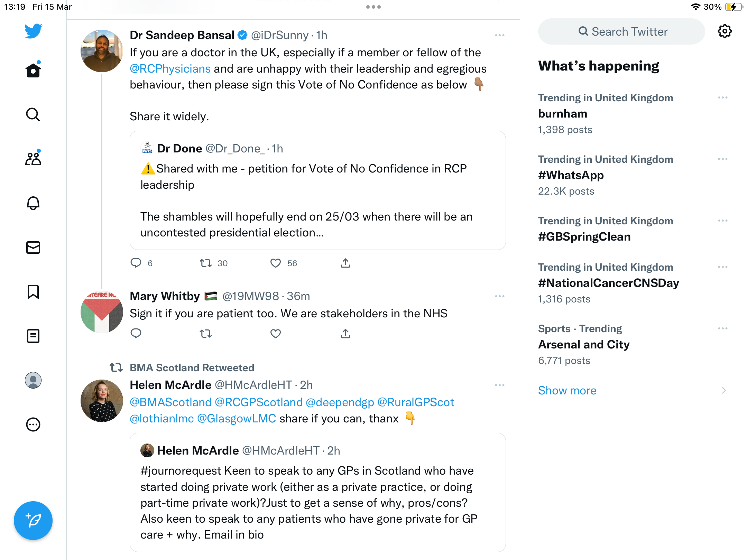The height and width of the screenshot is (560, 747).
Task: Open the @RCPhysicians mention link
Action: click(x=170, y=69)
